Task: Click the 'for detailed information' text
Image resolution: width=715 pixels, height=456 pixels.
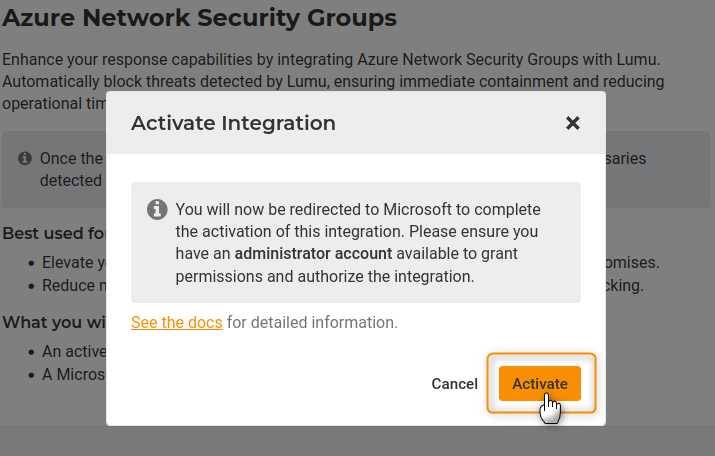Action: 312,322
